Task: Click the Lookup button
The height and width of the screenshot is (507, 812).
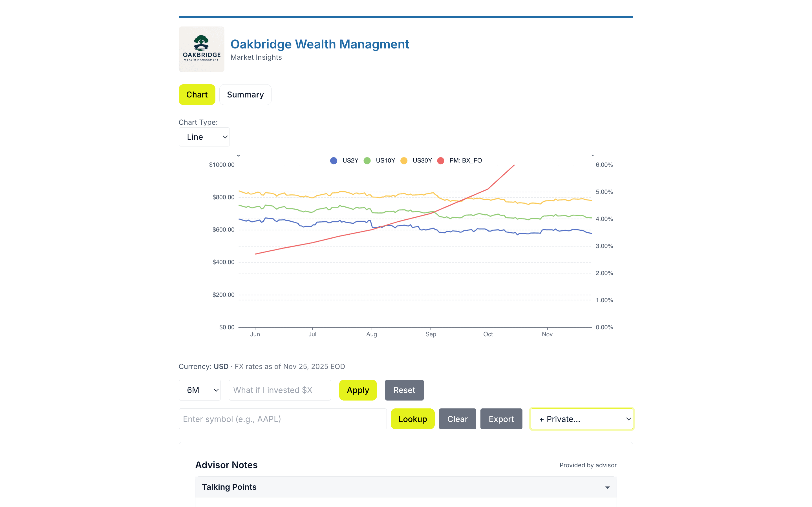Action: point(412,419)
